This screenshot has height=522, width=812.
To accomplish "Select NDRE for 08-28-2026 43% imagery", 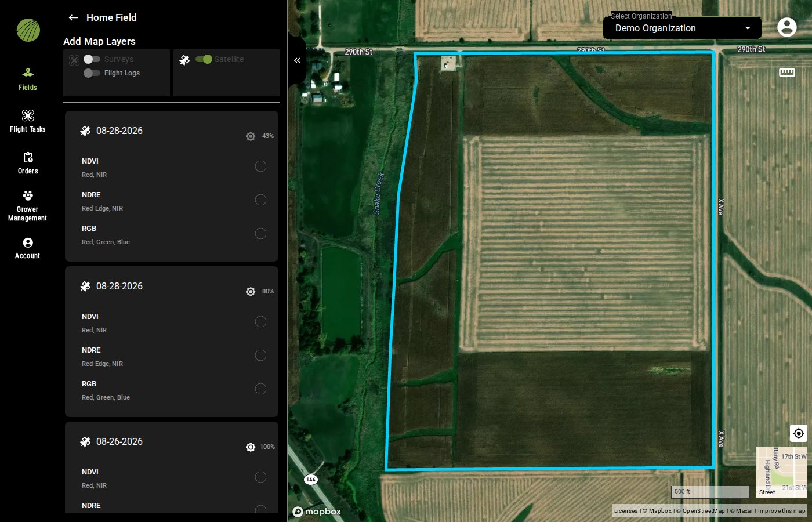I will 261,200.
